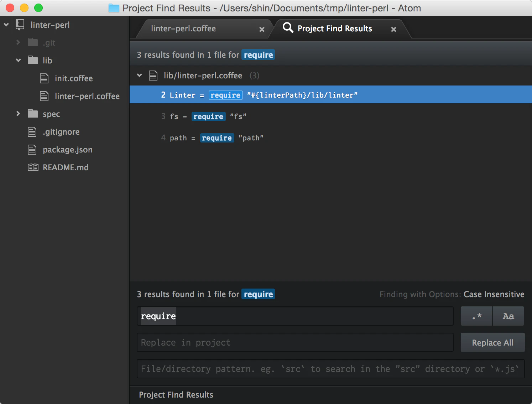Click the .gitignore file icon
This screenshot has height=404, width=532.
coord(32,131)
